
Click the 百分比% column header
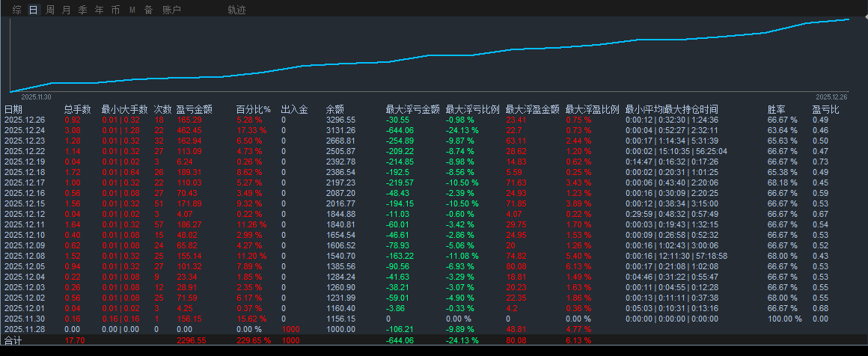click(x=254, y=109)
